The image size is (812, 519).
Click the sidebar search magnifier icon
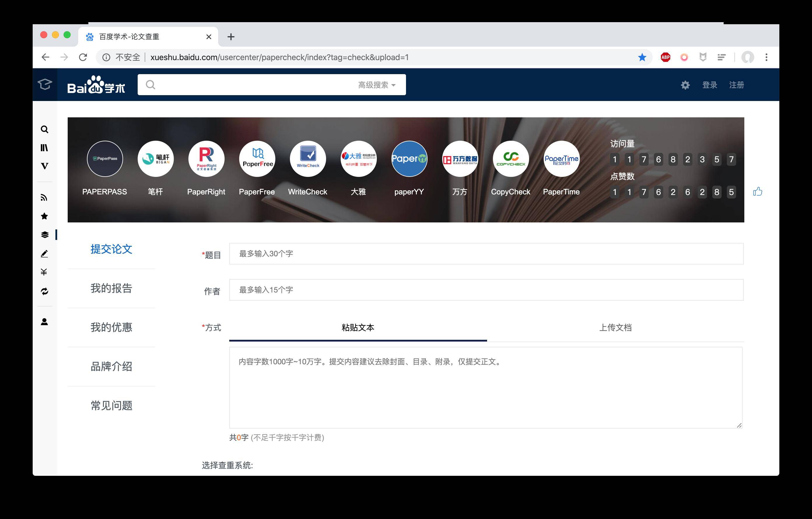(x=45, y=130)
